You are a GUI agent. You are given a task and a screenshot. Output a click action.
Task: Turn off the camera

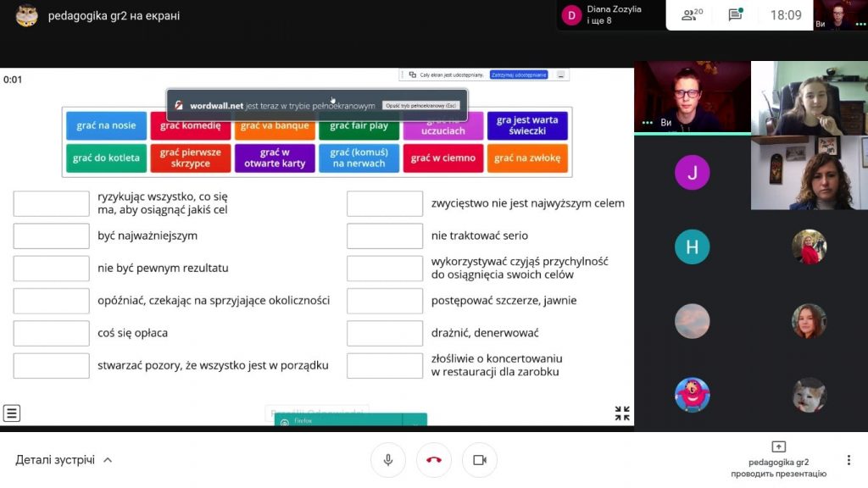coord(480,460)
